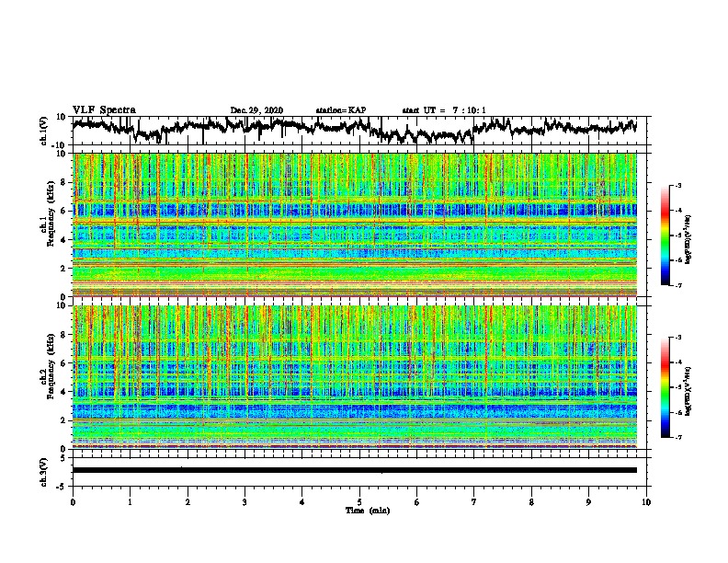Screen dimensions: 728x563
Task: Click the 'ch.1(V)' axis label
Action: pyautogui.click(x=44, y=131)
